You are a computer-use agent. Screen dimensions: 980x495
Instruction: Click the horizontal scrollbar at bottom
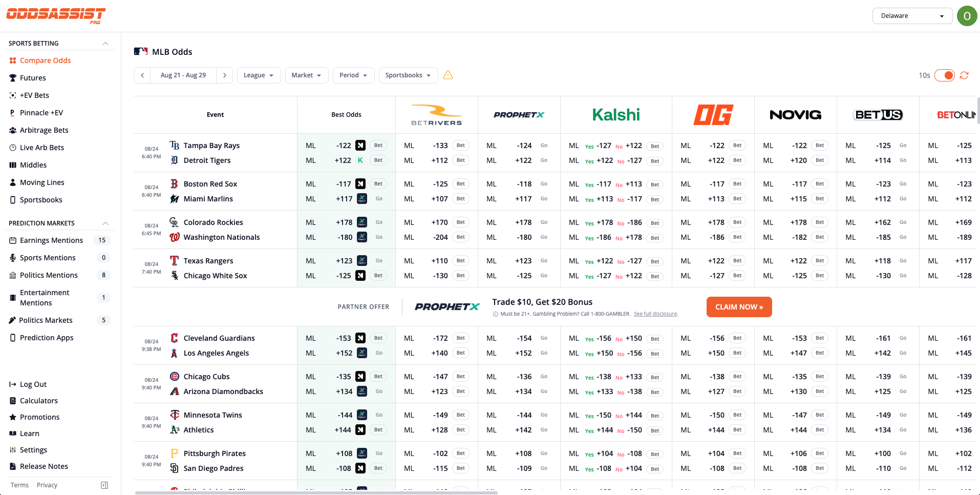tap(316, 493)
